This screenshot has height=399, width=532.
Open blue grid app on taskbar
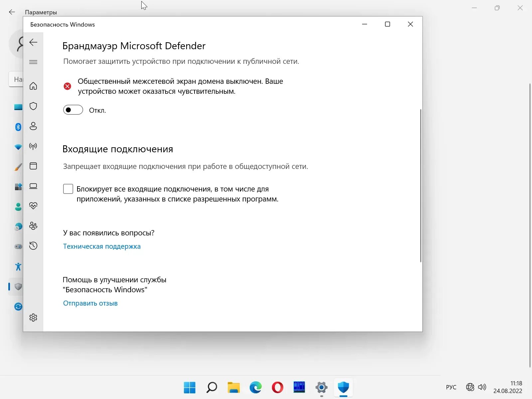299,387
